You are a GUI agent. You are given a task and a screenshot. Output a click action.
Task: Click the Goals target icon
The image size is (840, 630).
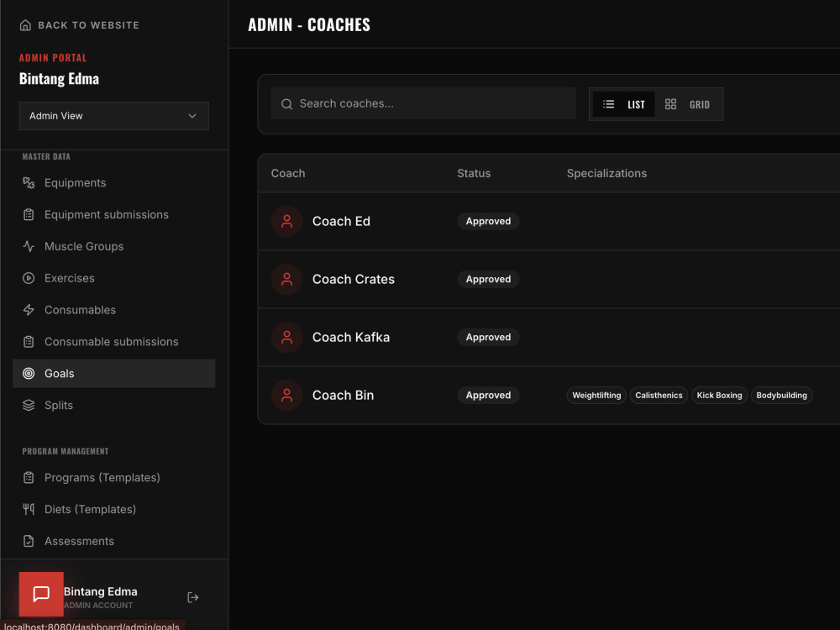(29, 374)
